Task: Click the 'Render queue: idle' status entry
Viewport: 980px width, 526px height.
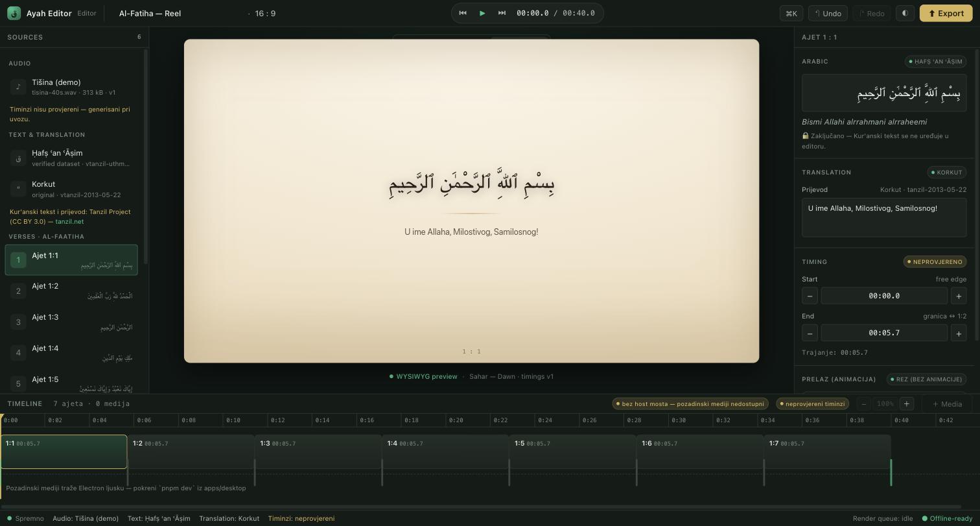Action: pyautogui.click(x=883, y=519)
